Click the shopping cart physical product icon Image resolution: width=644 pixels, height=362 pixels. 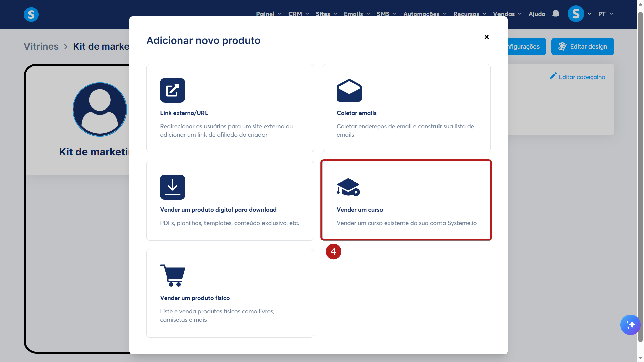coord(173,275)
